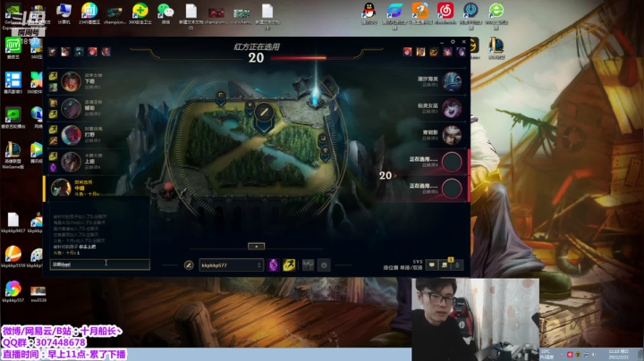This screenshot has width=644, height=361.
Task: Select your own 中路 champion portrait
Action: 61,188
